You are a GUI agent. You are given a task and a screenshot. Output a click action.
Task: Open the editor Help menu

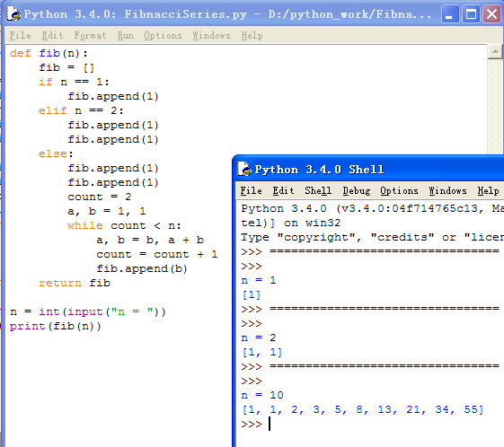pos(252,35)
